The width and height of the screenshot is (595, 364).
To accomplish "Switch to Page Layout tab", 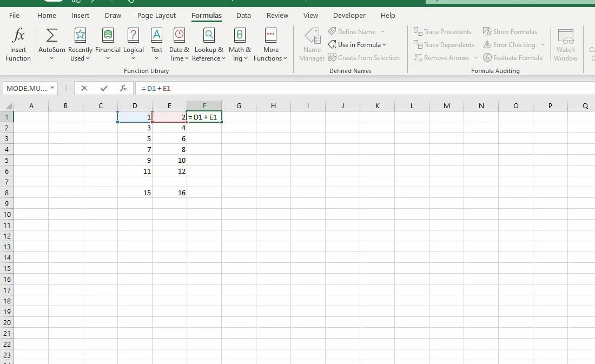I will (x=156, y=16).
